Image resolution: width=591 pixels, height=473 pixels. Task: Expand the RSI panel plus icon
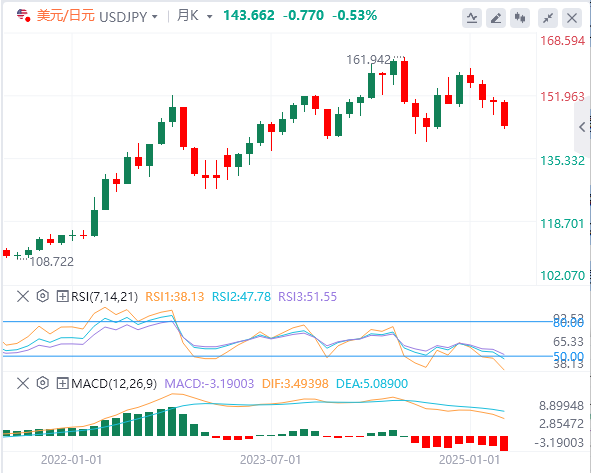(x=62, y=296)
